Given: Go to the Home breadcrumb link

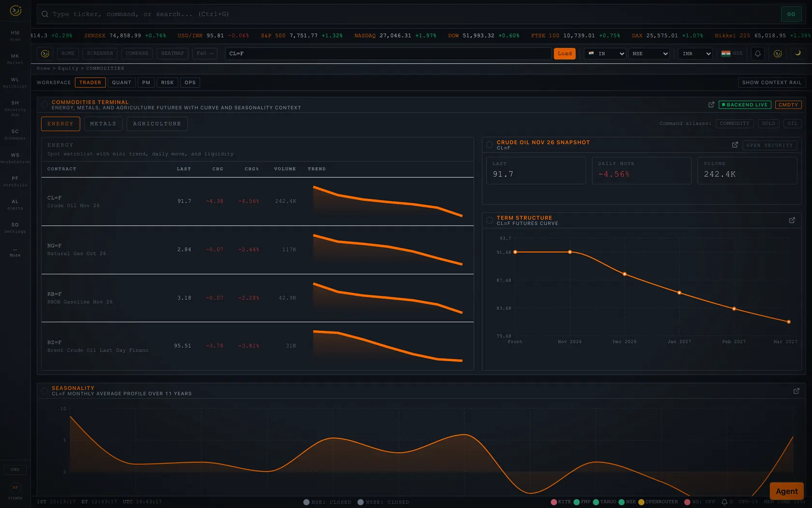Looking at the screenshot, I should click(43, 69).
